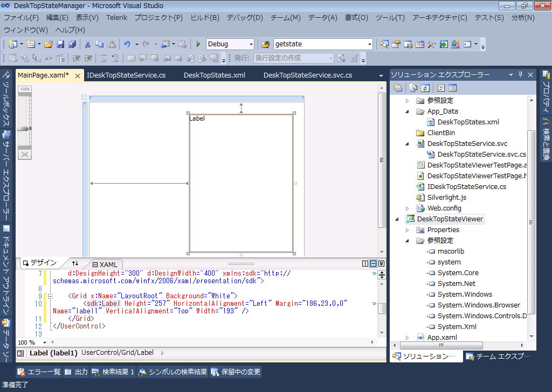Click the Start Page green arrow icon
This screenshot has height=392, width=552.
point(444,44)
